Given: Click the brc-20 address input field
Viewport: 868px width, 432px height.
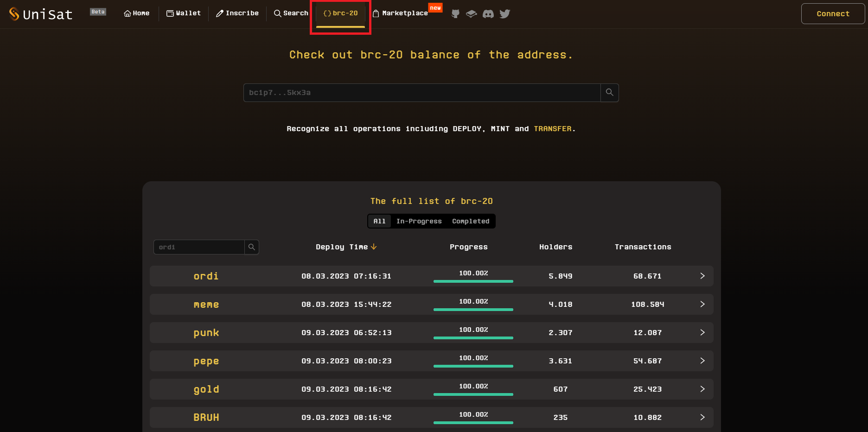Looking at the screenshot, I should [x=422, y=93].
